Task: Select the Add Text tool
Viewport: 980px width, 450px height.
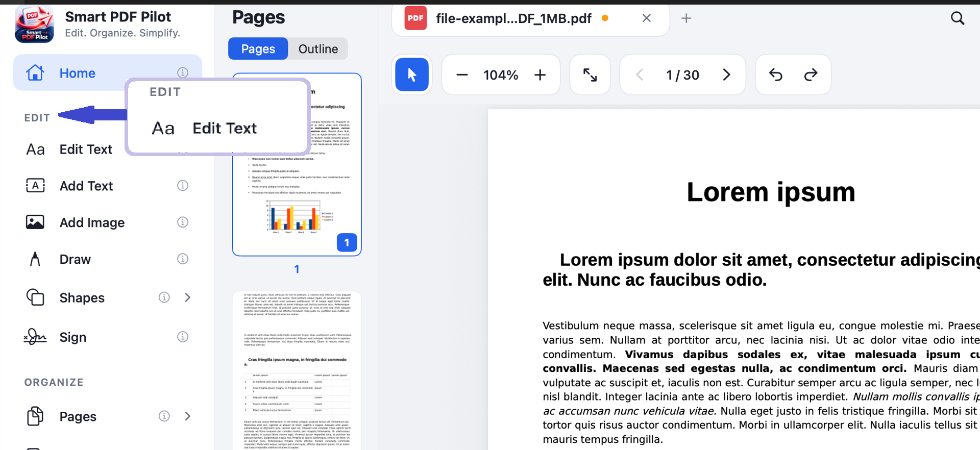Action: click(x=86, y=186)
